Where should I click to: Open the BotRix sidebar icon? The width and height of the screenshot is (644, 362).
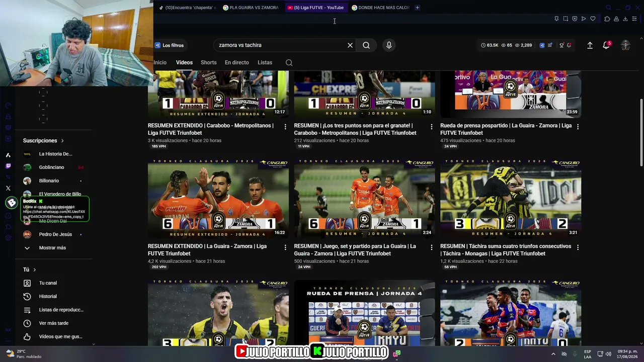(x=11, y=203)
